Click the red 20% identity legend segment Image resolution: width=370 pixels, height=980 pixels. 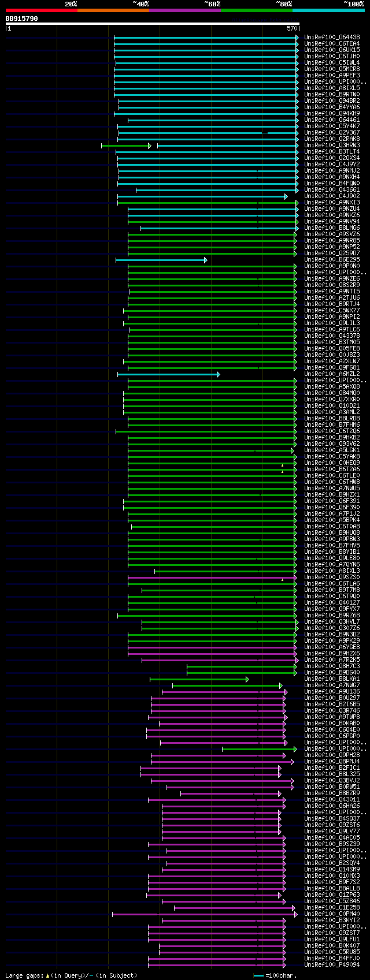click(41, 10)
